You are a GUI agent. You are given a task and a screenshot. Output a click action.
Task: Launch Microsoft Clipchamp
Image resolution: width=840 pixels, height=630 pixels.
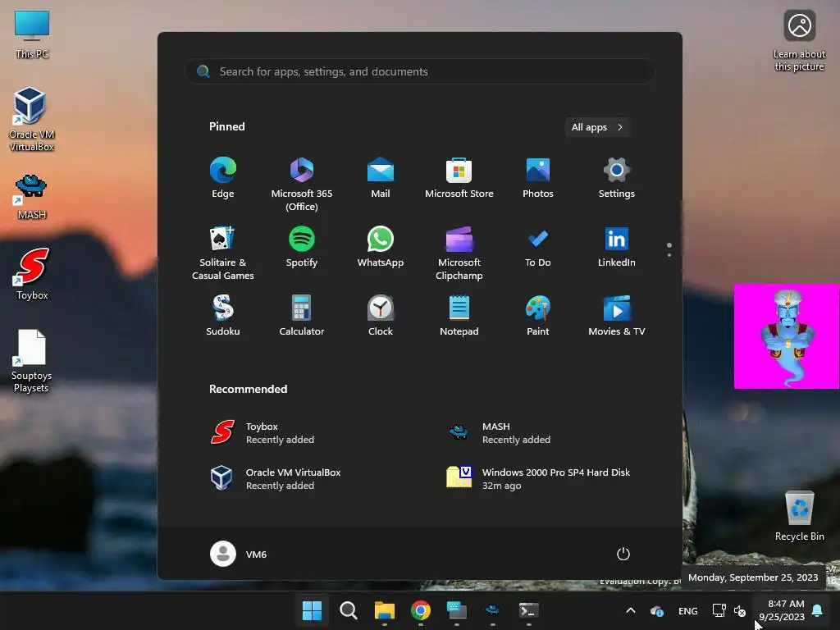coord(459,253)
